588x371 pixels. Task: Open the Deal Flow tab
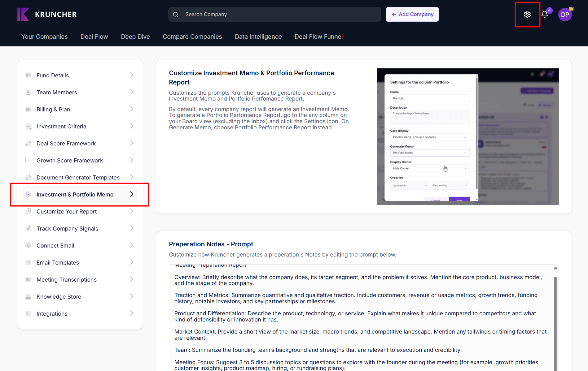pos(94,37)
